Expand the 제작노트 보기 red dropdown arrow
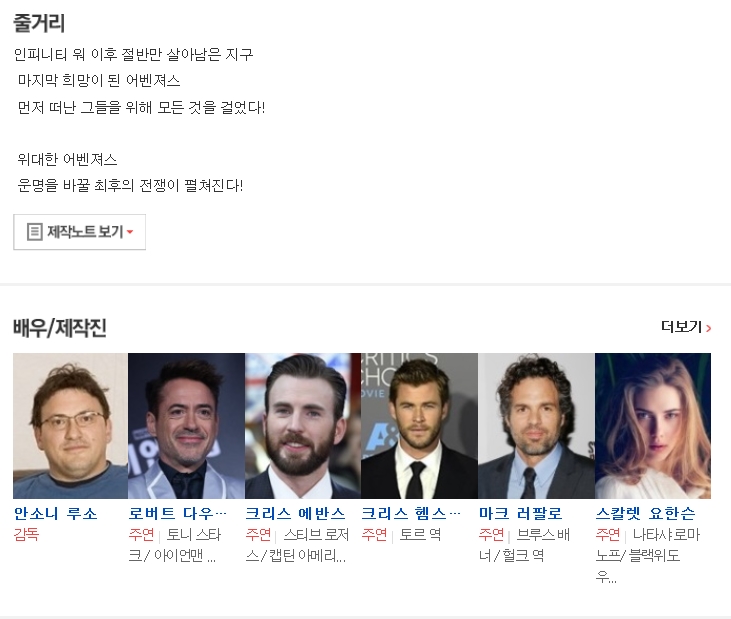 coord(130,232)
